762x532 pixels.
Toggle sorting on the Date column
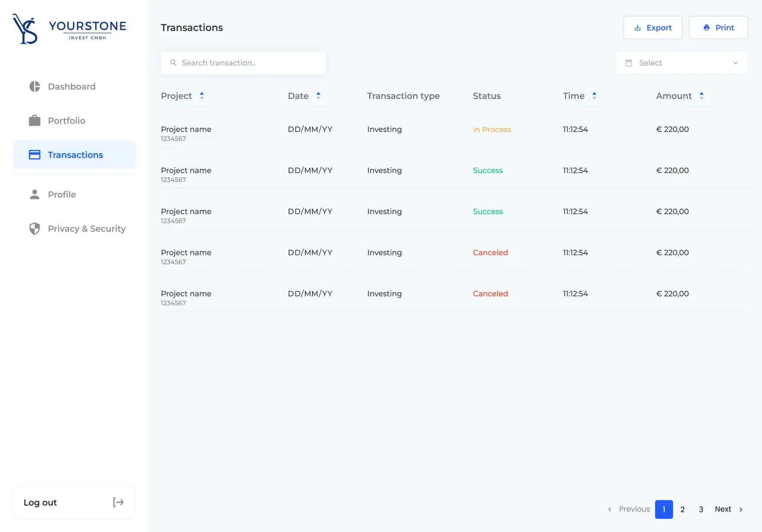[318, 96]
